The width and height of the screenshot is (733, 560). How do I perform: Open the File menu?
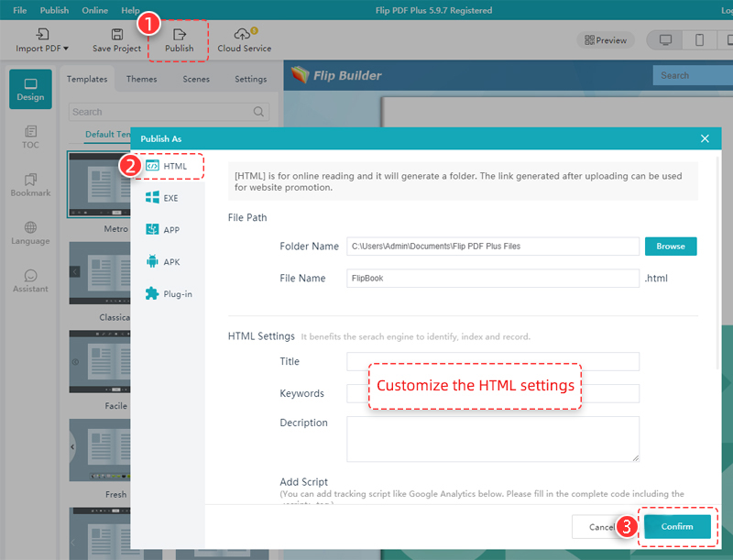tap(19, 10)
